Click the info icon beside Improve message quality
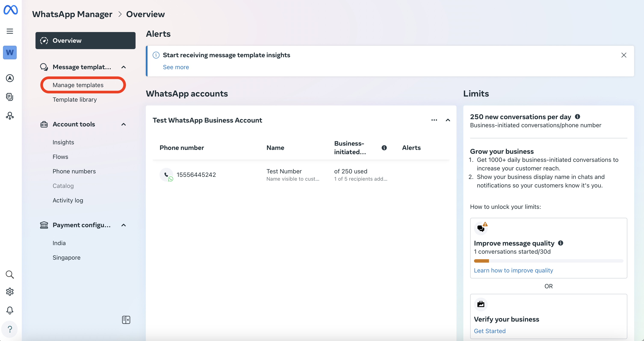The image size is (644, 341). (561, 243)
